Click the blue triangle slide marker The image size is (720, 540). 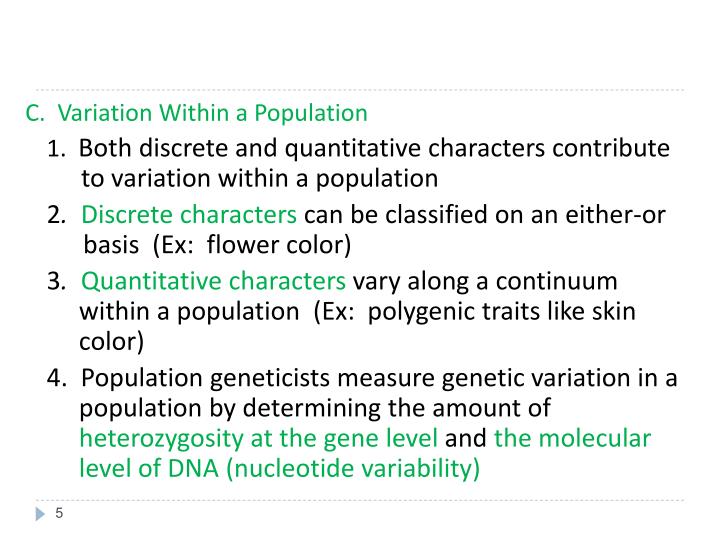click(x=40, y=514)
